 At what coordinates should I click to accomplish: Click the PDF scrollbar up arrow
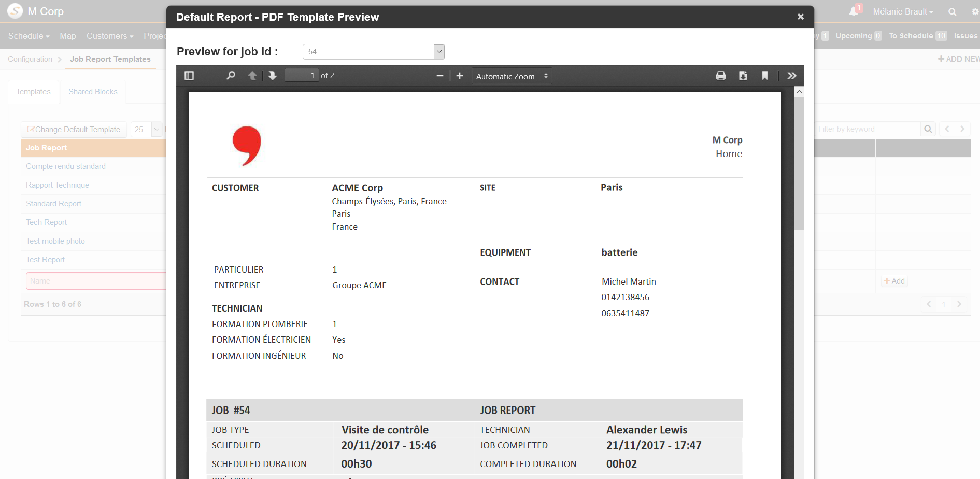[x=800, y=92]
